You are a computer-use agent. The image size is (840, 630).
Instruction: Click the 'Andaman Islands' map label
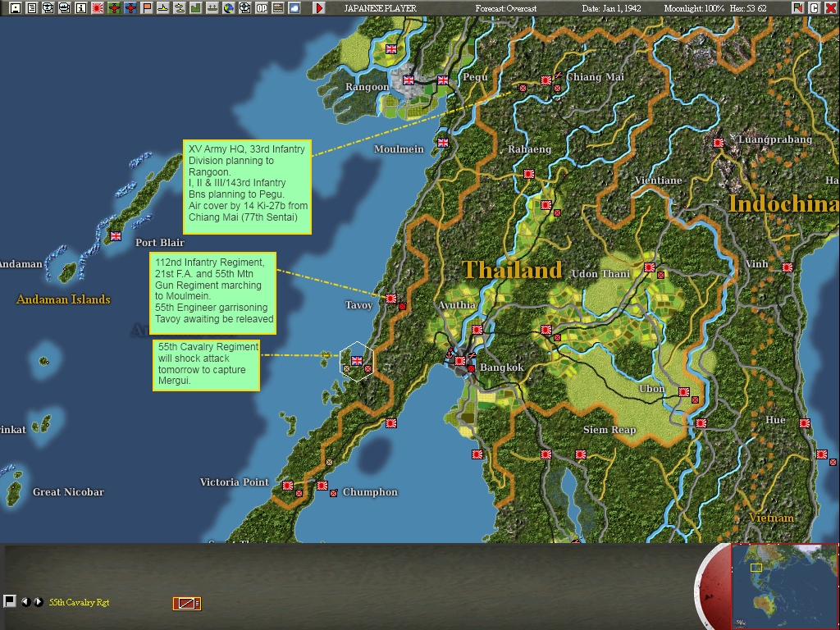tap(63, 299)
